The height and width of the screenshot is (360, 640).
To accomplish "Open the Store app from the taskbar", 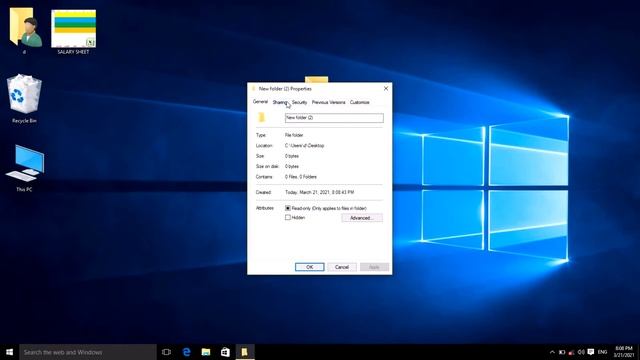I will 225,352.
